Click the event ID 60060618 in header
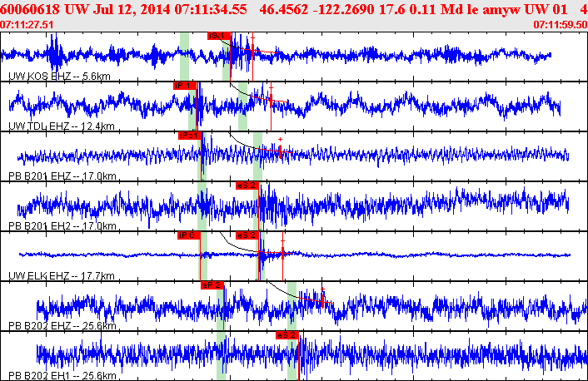Image resolution: width=588 pixels, height=381 pixels. pyautogui.click(x=31, y=9)
